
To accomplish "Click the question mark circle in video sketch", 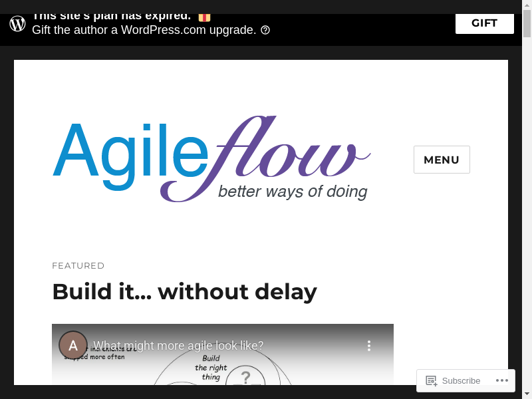I will pos(245,378).
